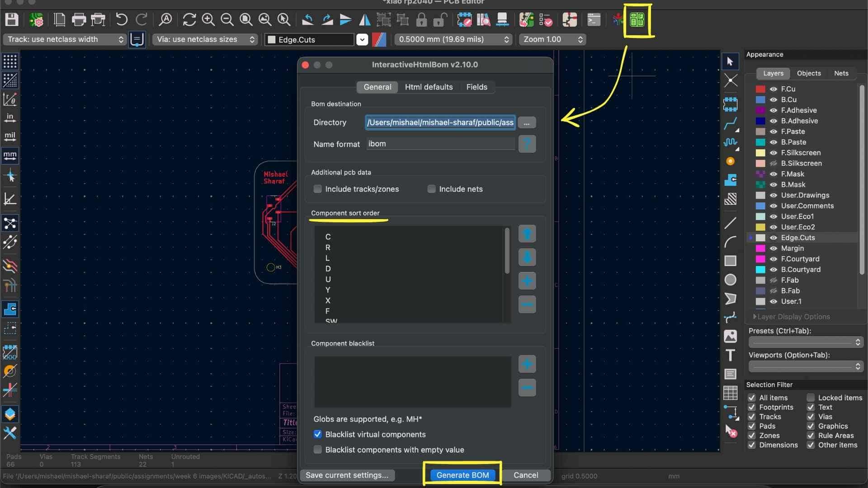
Task: Click the Undo icon in toolbar
Action: click(121, 20)
